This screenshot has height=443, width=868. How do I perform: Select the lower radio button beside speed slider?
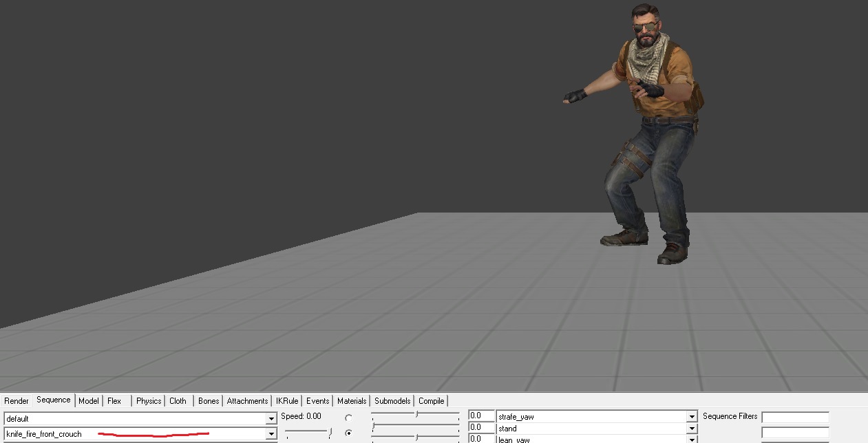[348, 433]
